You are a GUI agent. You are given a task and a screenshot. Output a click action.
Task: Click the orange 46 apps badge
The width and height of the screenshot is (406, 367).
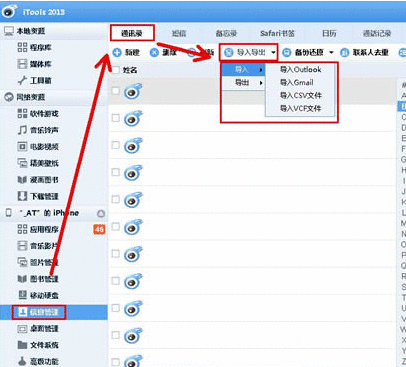pos(99,229)
